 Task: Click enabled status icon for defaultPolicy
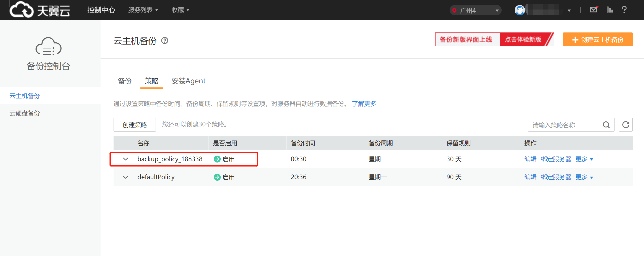tap(217, 177)
